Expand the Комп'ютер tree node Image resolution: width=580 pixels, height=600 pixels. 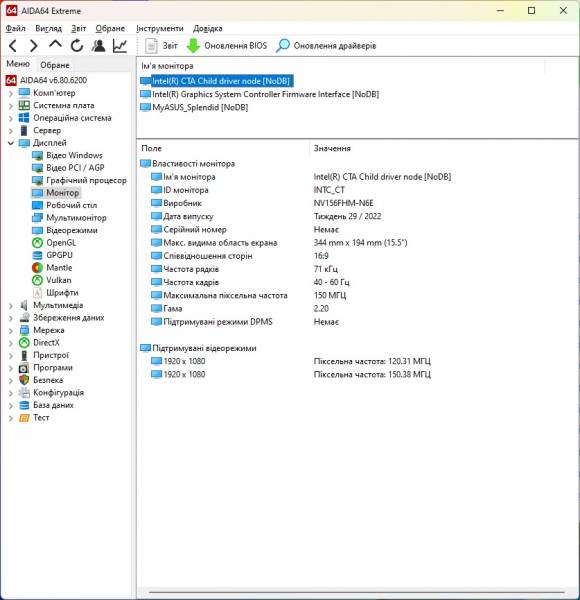11,93
